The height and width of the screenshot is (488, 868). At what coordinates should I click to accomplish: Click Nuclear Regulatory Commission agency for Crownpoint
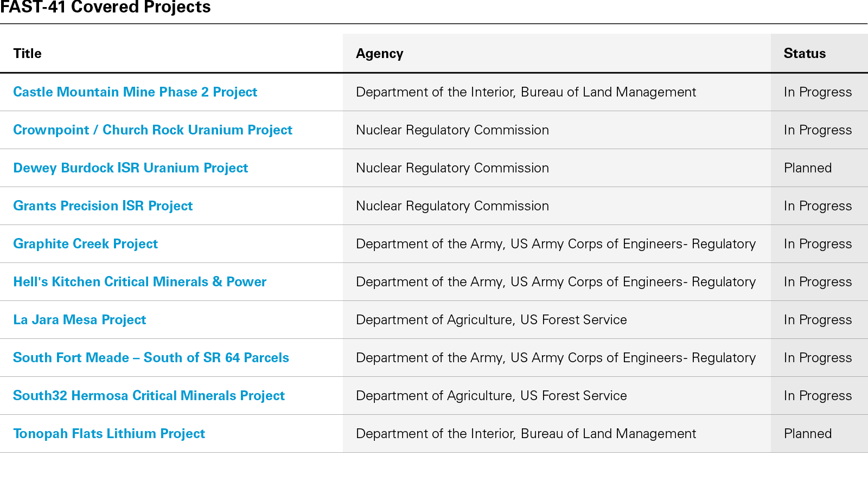click(x=452, y=130)
